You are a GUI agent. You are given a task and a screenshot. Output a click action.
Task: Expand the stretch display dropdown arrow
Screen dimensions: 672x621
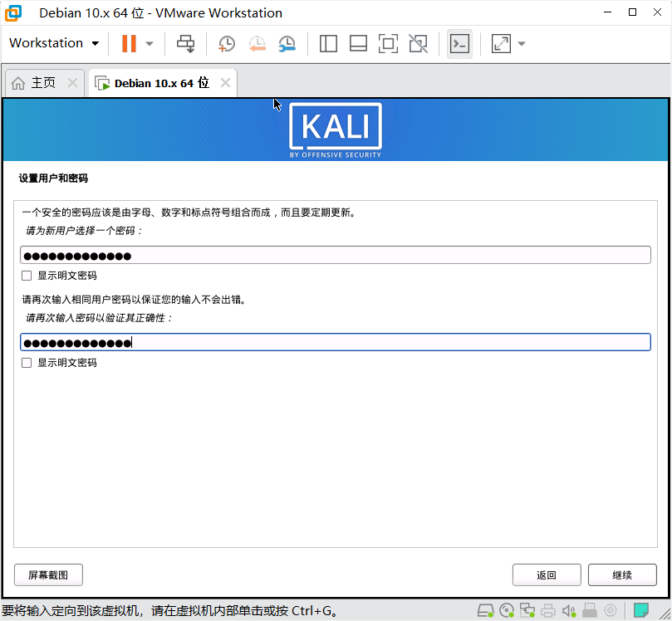point(522,44)
